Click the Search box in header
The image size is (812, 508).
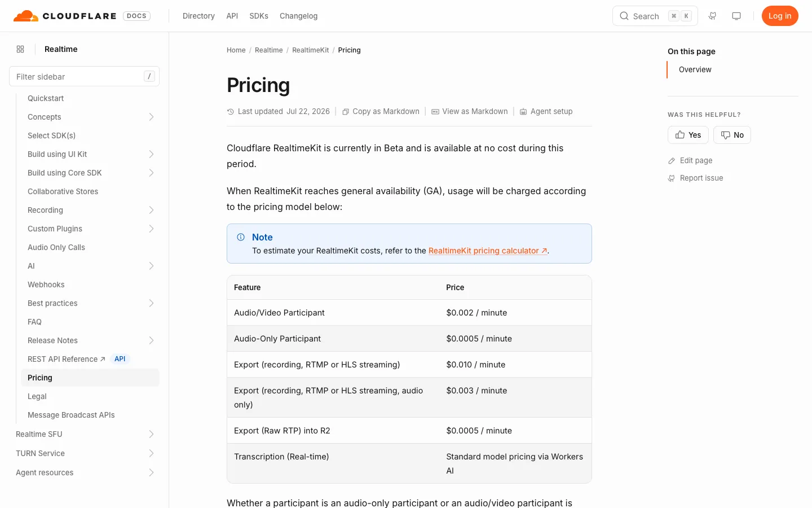(655, 16)
